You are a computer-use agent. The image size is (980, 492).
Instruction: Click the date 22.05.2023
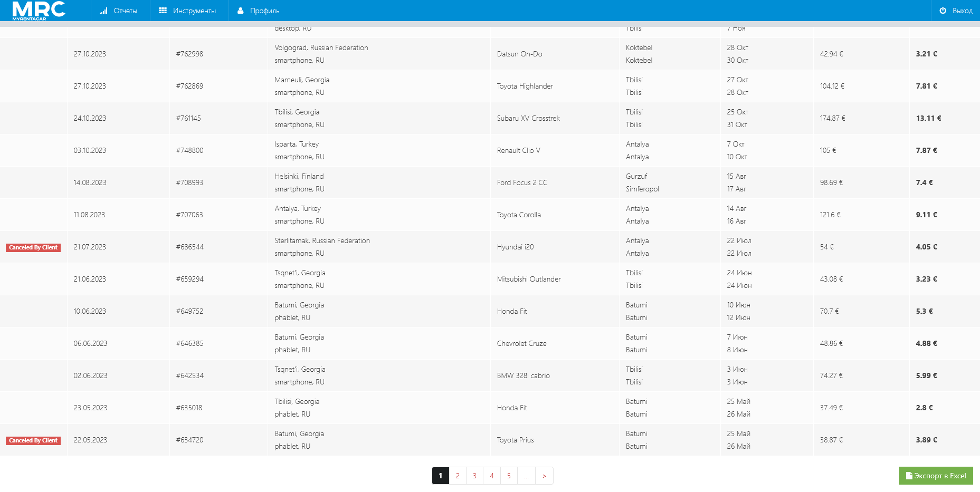click(90, 440)
